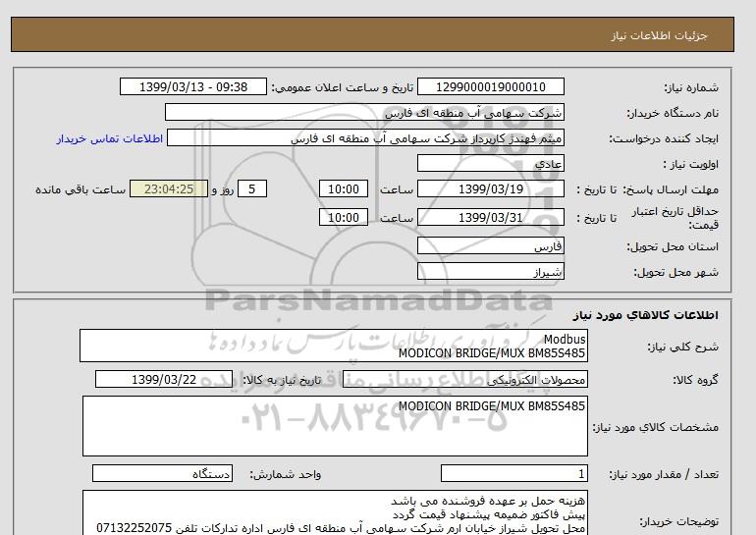Screen dimensions: 756x535
Task: Click the general description box with Modbus text
Action: 334,346
